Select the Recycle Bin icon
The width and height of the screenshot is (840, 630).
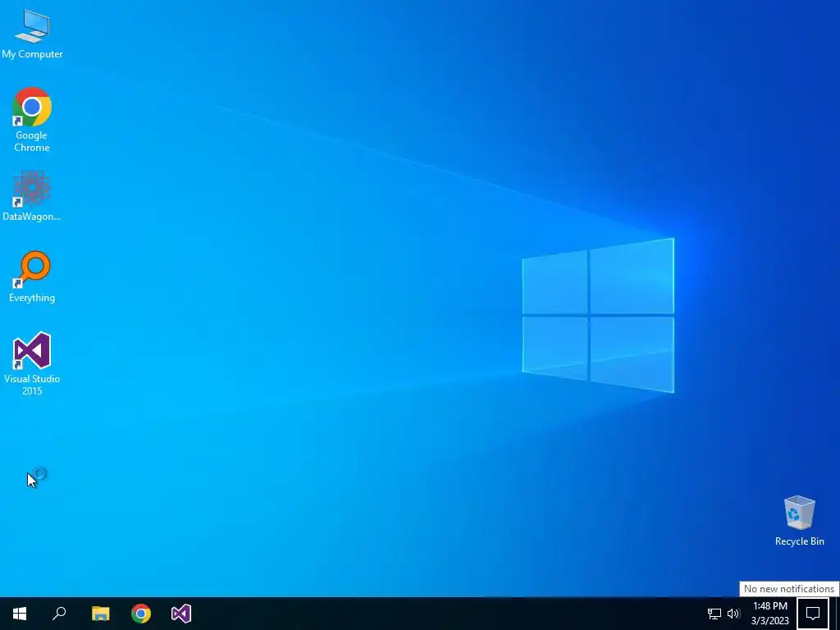[x=799, y=521]
